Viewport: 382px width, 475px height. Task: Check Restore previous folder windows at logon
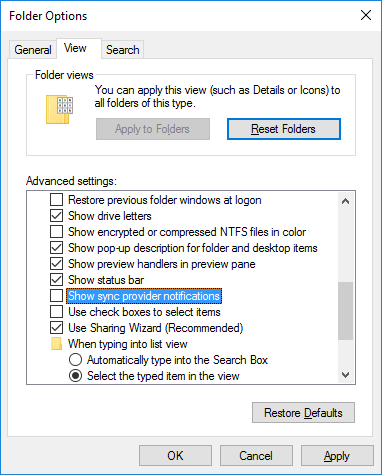pyautogui.click(x=56, y=200)
